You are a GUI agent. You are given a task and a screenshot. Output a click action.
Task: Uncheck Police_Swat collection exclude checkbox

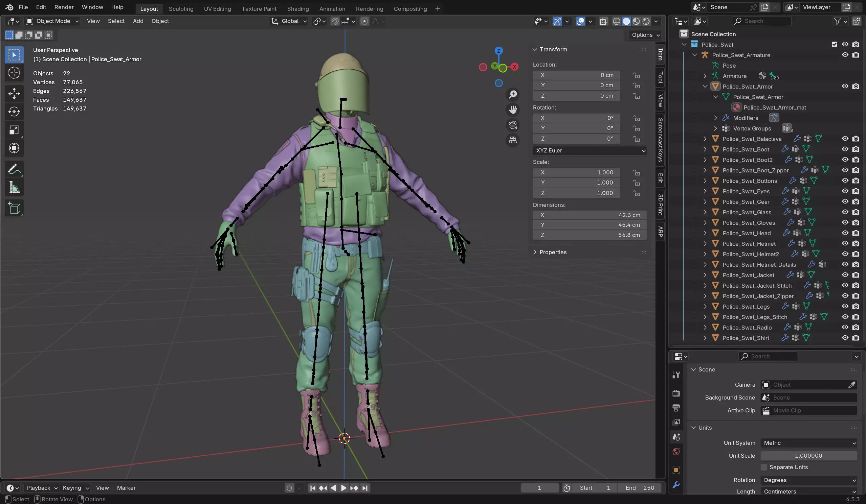[x=835, y=44]
